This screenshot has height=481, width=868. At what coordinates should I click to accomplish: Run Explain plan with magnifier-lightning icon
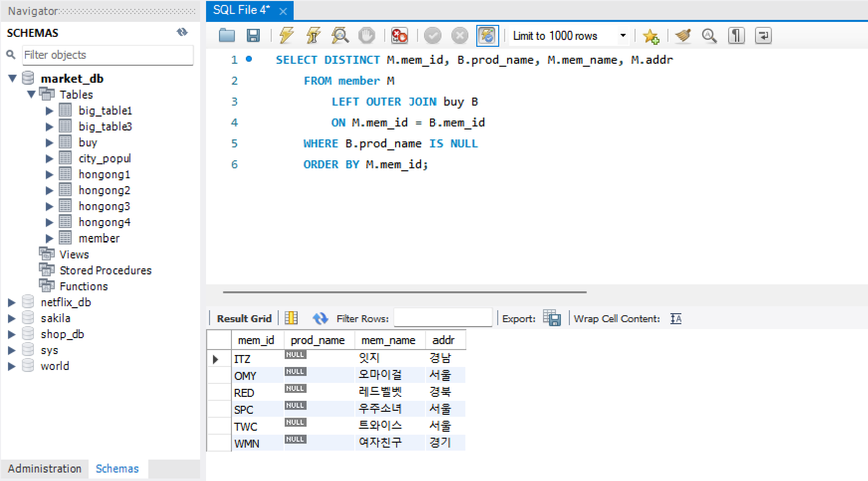(x=340, y=35)
